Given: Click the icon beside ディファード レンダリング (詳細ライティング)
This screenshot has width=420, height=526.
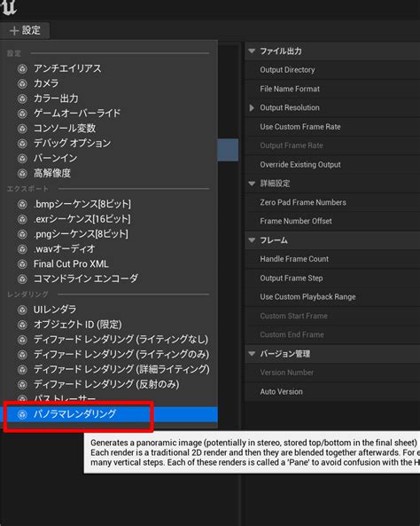Looking at the screenshot, I should [22, 370].
